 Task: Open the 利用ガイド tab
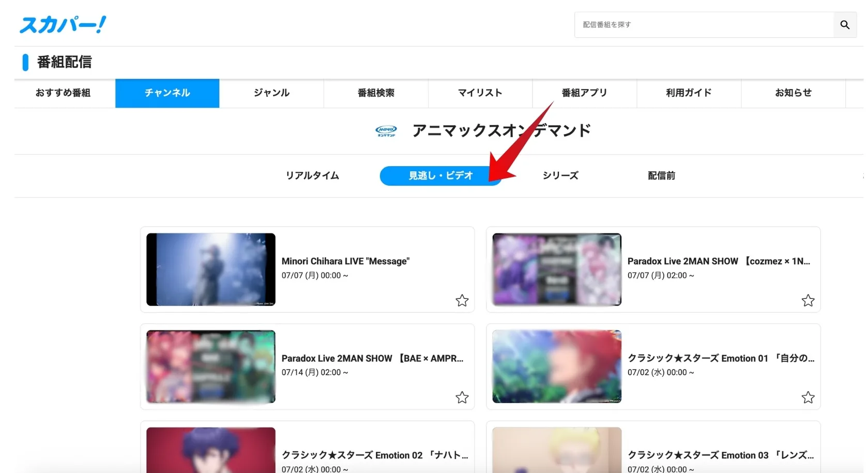point(689,93)
